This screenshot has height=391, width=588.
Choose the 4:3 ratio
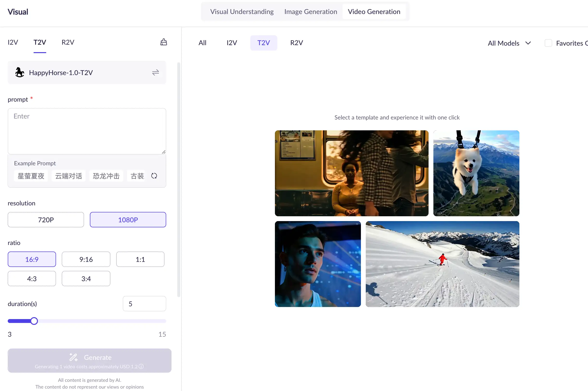32,279
